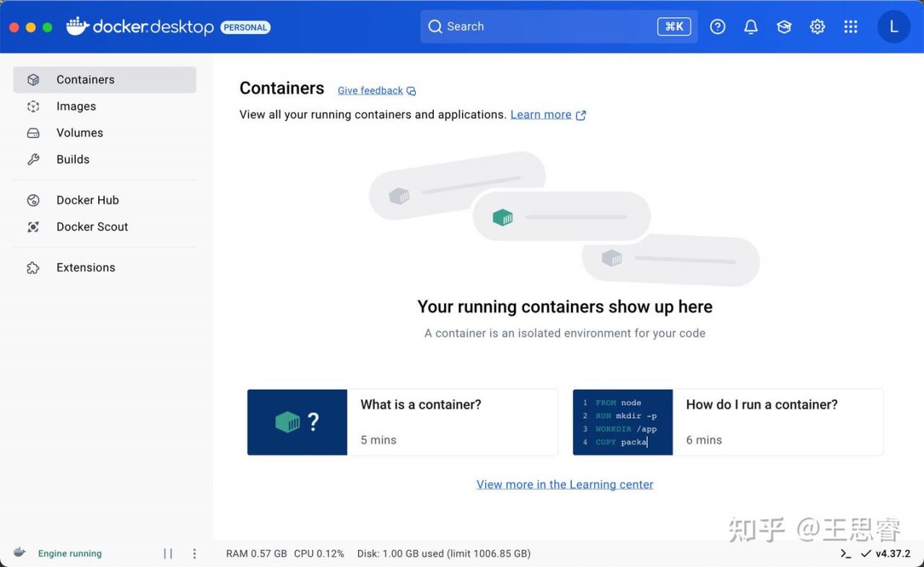The image size is (924, 567).
Task: Open Settings gear icon
Action: [x=817, y=27]
